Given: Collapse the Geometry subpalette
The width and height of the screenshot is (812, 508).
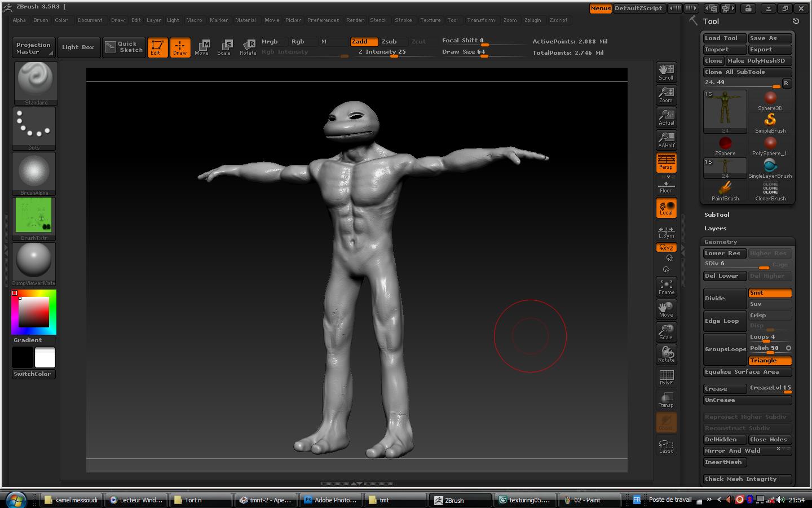Looking at the screenshot, I should coord(720,242).
